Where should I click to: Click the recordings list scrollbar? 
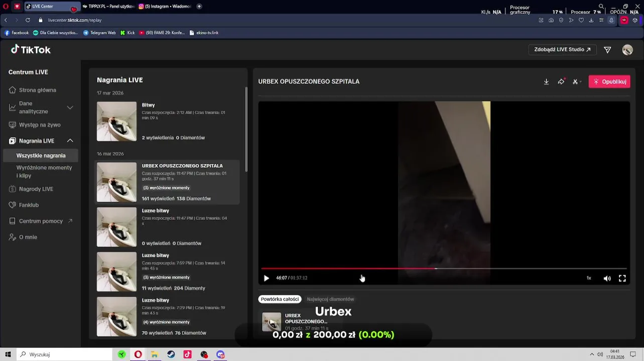point(246,129)
